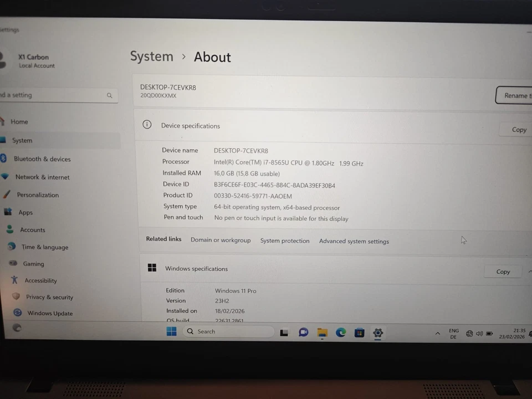Screen dimensions: 532x399
Task: Click the Privacy shield icon
Action: click(16, 296)
